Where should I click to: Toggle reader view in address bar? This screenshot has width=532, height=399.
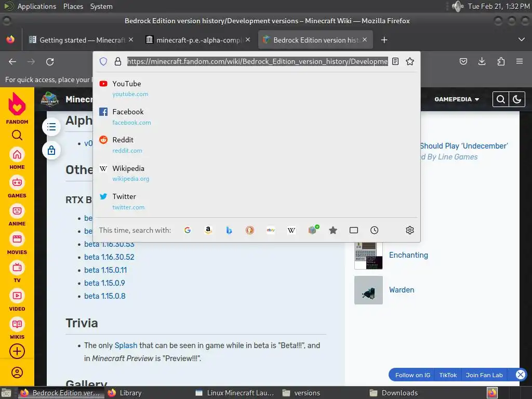[x=395, y=61]
